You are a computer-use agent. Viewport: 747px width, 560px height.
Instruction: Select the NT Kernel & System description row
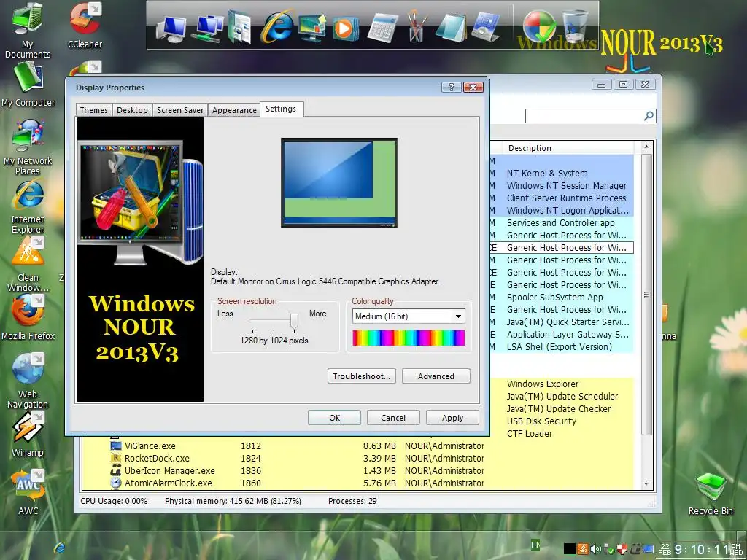click(561, 174)
